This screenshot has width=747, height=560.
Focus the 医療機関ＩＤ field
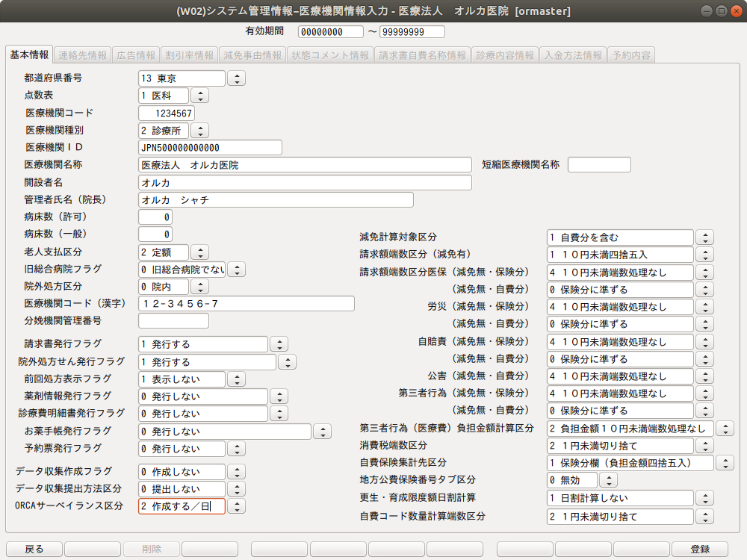click(210, 148)
